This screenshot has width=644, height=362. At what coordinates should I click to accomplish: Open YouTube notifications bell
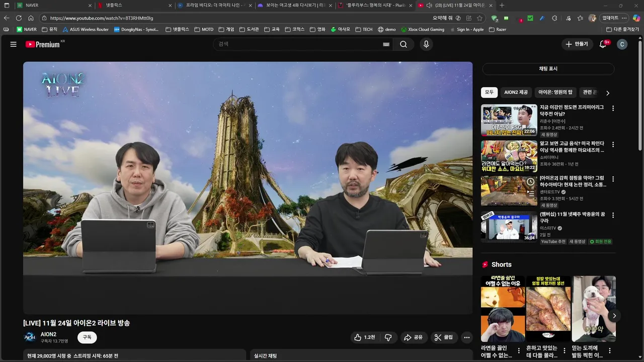tap(603, 44)
